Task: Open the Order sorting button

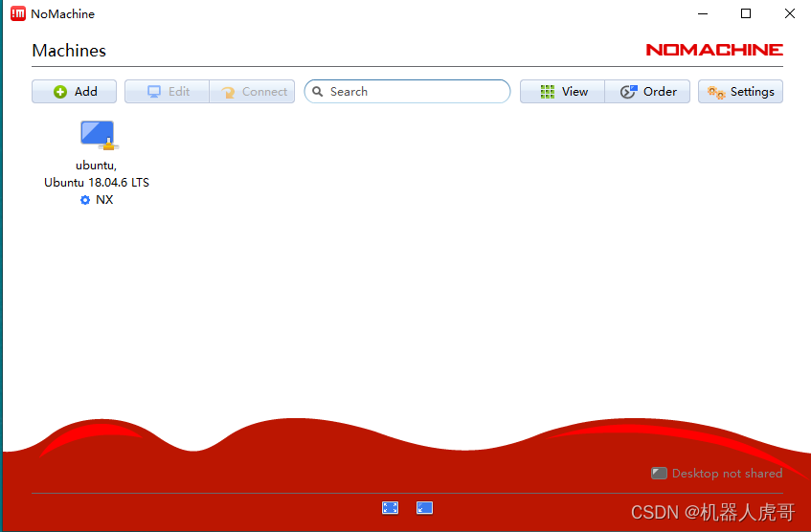Action: click(x=647, y=92)
